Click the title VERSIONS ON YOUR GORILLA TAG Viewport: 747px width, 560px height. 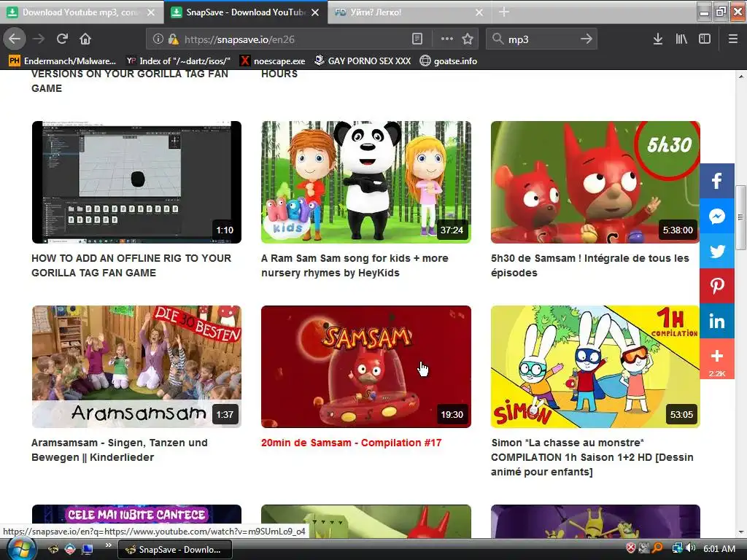coord(130,81)
